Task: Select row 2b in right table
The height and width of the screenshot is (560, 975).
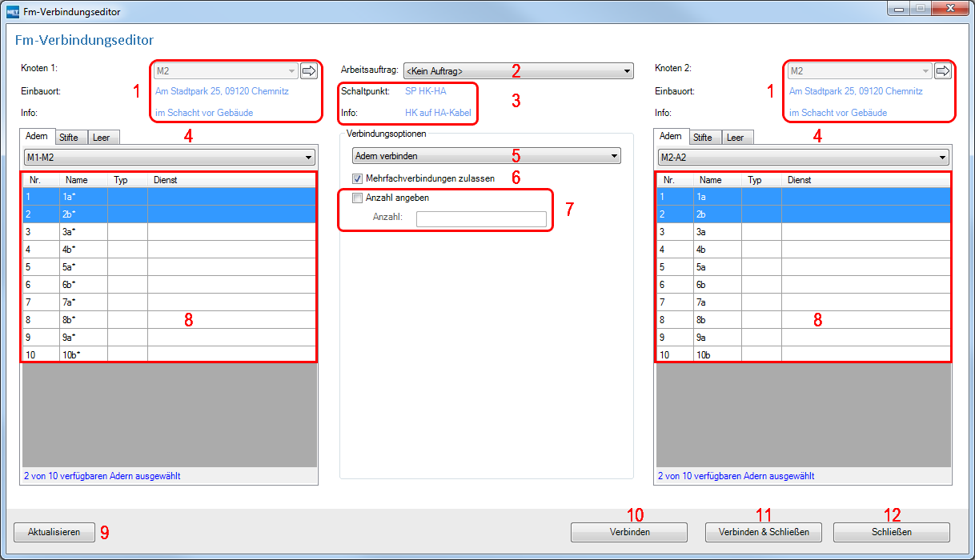Action: pos(804,214)
